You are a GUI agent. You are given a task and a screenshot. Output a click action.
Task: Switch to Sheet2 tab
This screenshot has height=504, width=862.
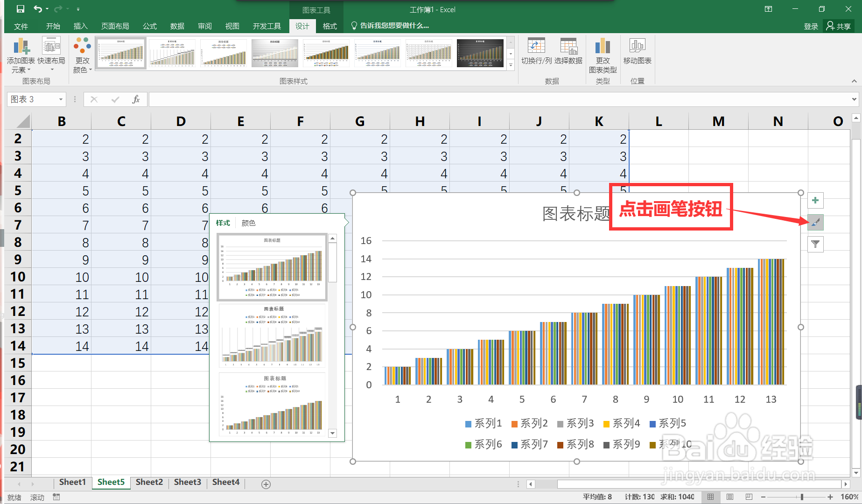149,482
